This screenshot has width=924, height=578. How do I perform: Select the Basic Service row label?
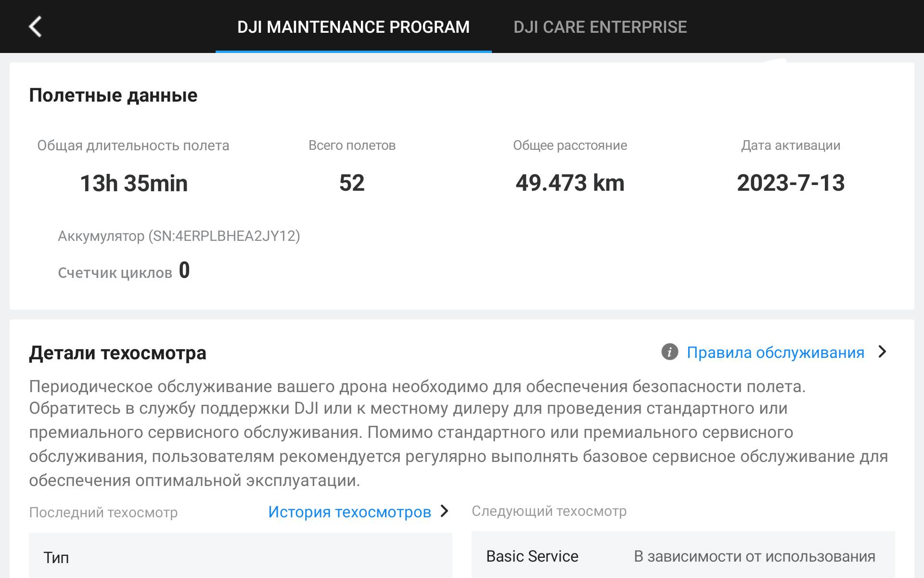coord(532,556)
